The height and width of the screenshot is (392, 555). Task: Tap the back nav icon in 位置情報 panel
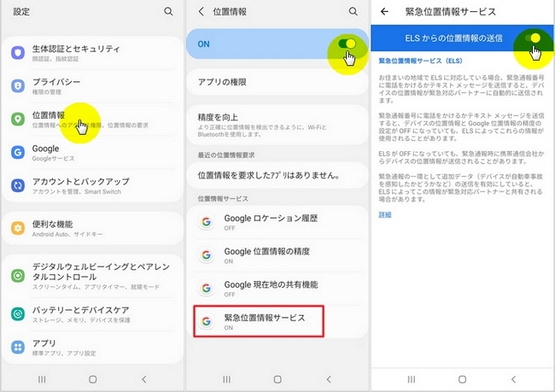tap(329, 379)
